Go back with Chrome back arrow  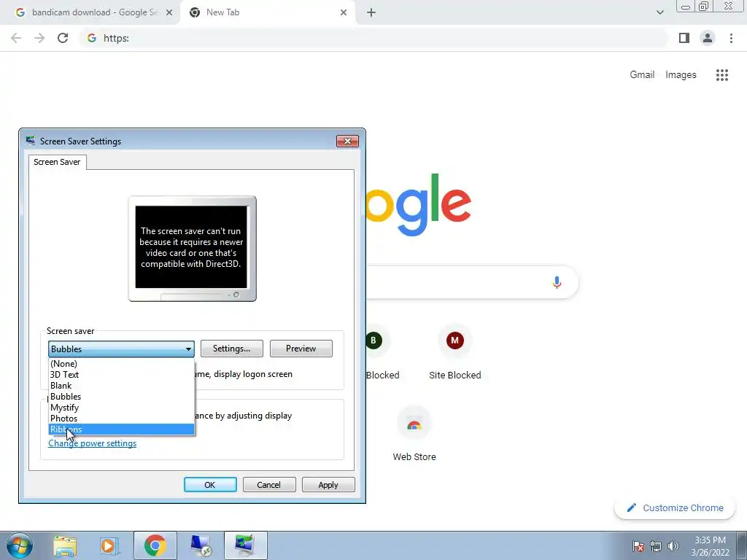click(16, 38)
